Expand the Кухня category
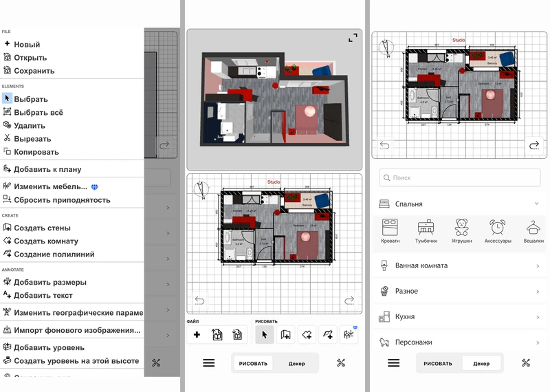This screenshot has width=550, height=392. pos(459,316)
